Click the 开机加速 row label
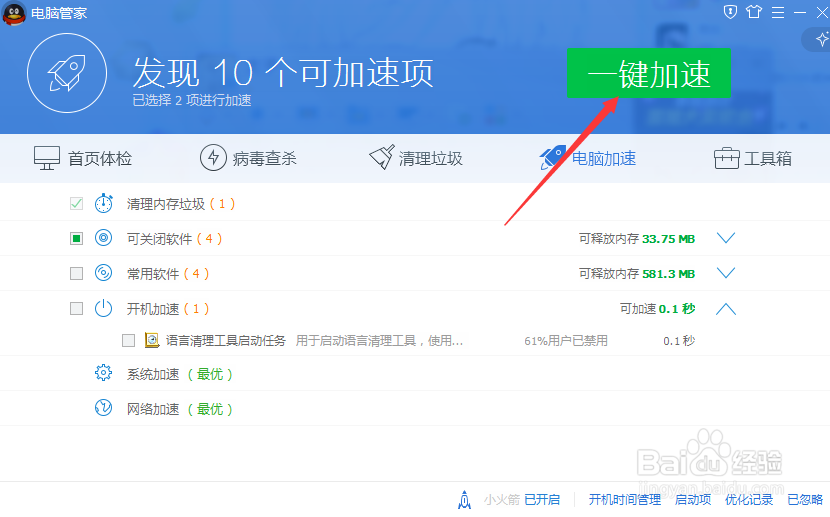This screenshot has width=830, height=517. click(153, 309)
